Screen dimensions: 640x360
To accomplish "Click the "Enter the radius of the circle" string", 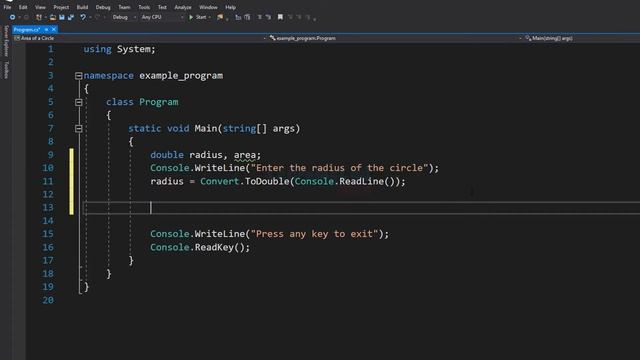I will [339, 168].
